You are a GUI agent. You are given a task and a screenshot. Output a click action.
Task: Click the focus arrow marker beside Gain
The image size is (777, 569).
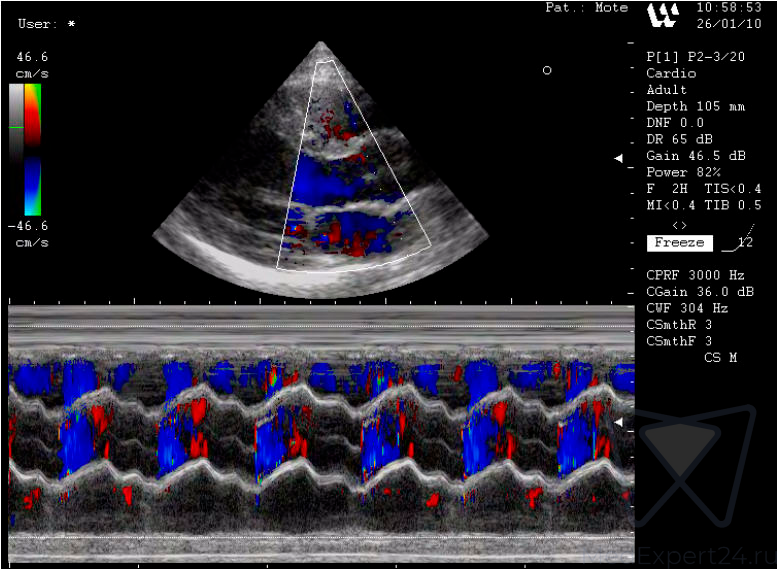click(x=618, y=158)
